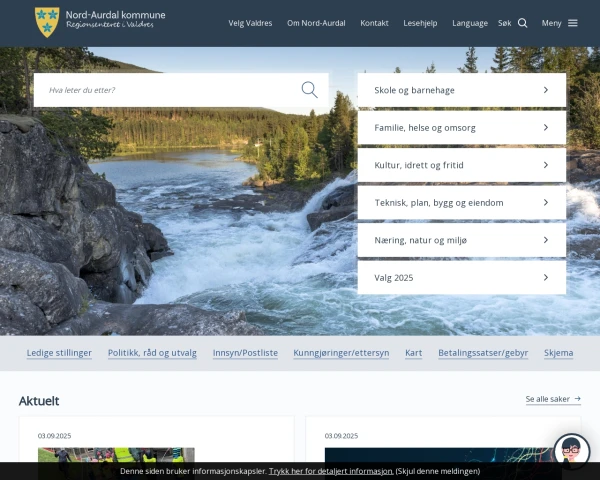The height and width of the screenshot is (480, 600).
Task: Open the Familie, helse og omsorg category
Action: pyautogui.click(x=461, y=128)
